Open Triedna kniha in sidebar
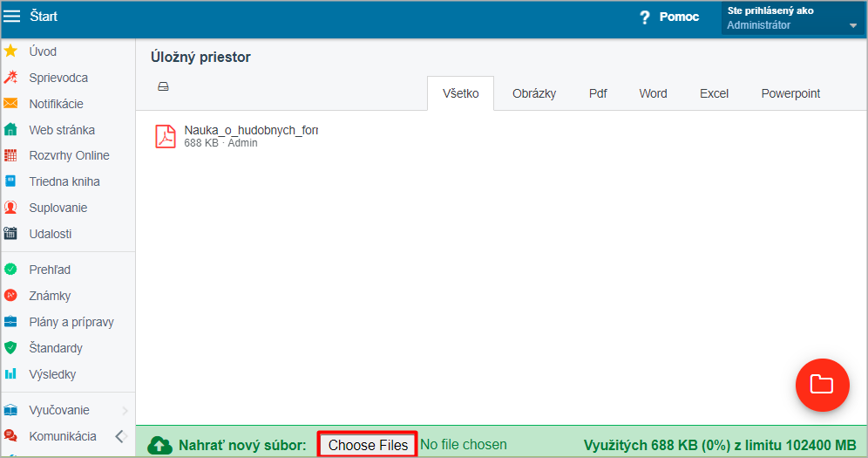This screenshot has width=868, height=458. click(x=64, y=181)
